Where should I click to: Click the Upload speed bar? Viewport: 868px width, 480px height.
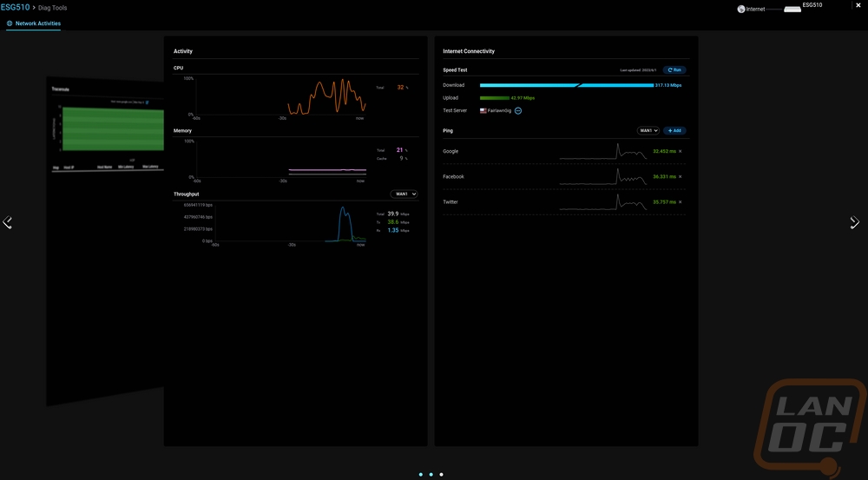pyautogui.click(x=495, y=98)
